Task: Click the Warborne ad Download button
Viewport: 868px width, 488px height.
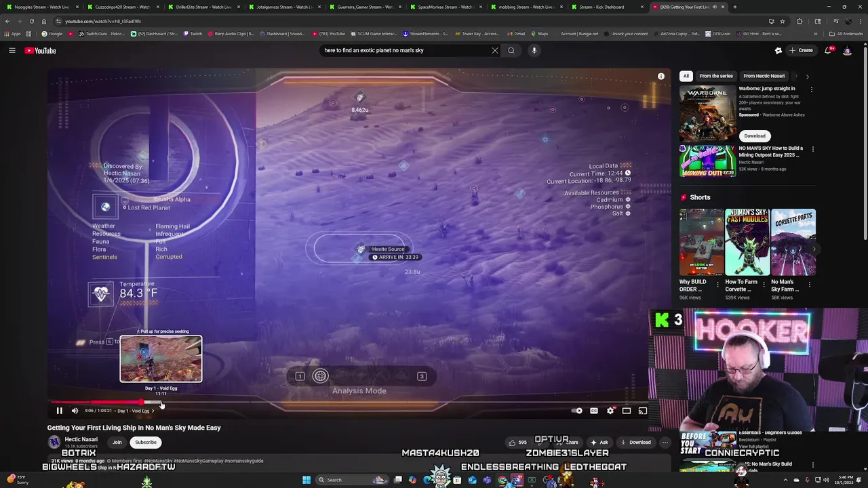Action: pyautogui.click(x=754, y=136)
